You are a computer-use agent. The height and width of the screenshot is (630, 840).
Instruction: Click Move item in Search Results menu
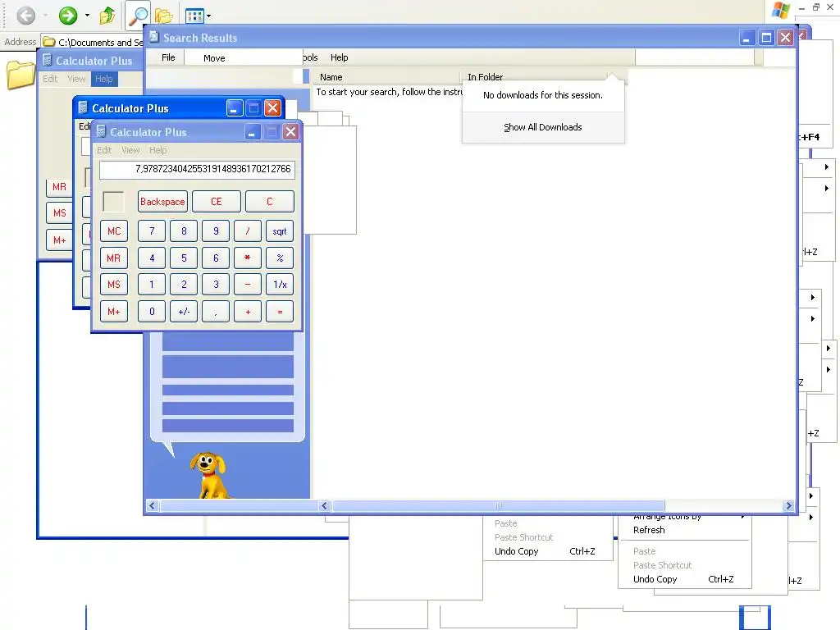coord(214,58)
